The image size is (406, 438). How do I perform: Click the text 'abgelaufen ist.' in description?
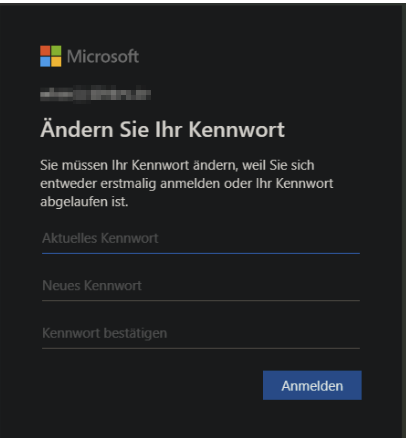coord(84,202)
